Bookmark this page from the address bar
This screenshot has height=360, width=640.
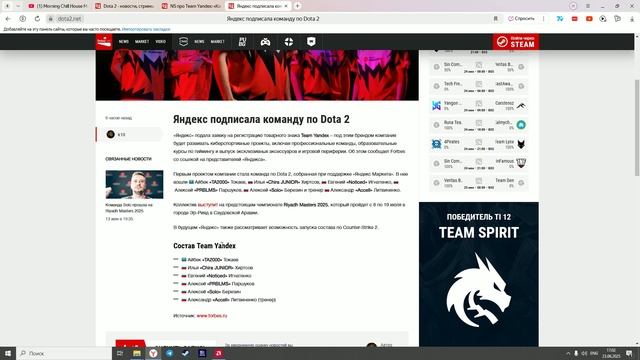coord(496,19)
